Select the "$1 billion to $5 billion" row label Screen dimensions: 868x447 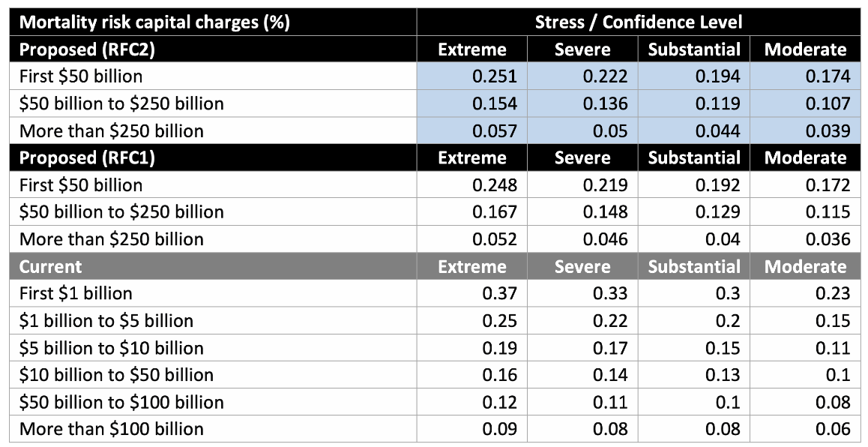pos(106,321)
